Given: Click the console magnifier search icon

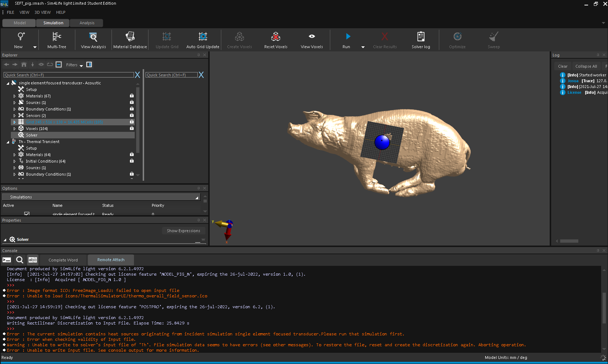Looking at the screenshot, I should (20, 260).
